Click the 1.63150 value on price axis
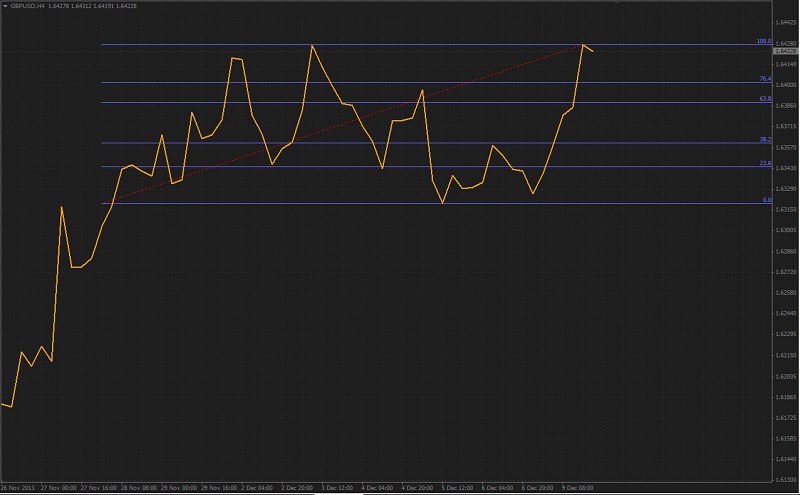This screenshot has height=495, width=800. 785,209
